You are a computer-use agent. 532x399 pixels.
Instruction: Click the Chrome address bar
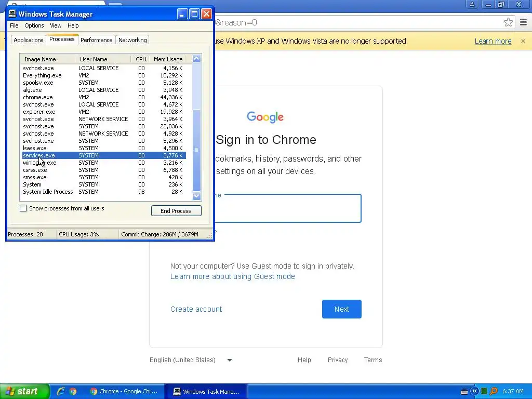coord(356,22)
